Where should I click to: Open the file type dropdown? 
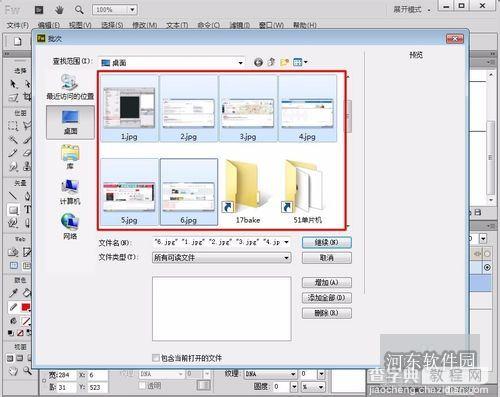[286, 258]
